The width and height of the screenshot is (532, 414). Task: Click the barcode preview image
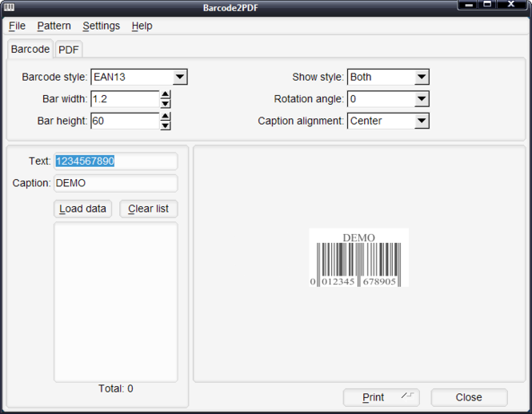coord(358,257)
